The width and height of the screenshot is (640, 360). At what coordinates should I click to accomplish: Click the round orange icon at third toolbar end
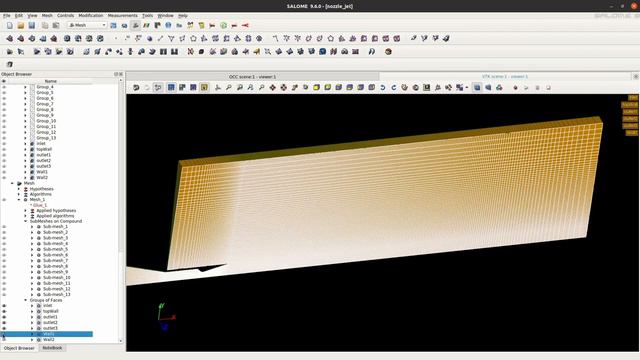pos(388,51)
